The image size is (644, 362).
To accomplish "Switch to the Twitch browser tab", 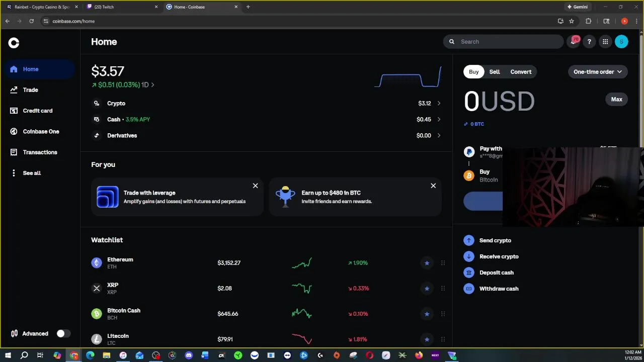I will coord(121,7).
